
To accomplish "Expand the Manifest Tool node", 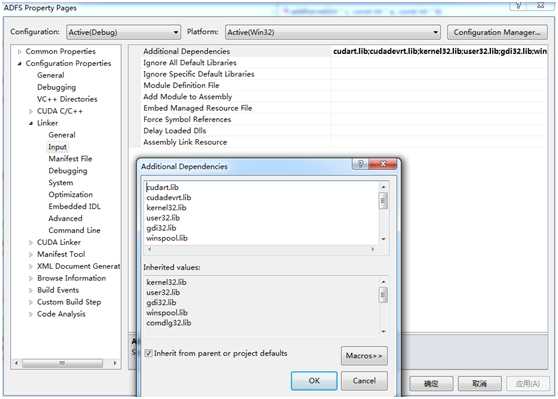I will tap(31, 254).
